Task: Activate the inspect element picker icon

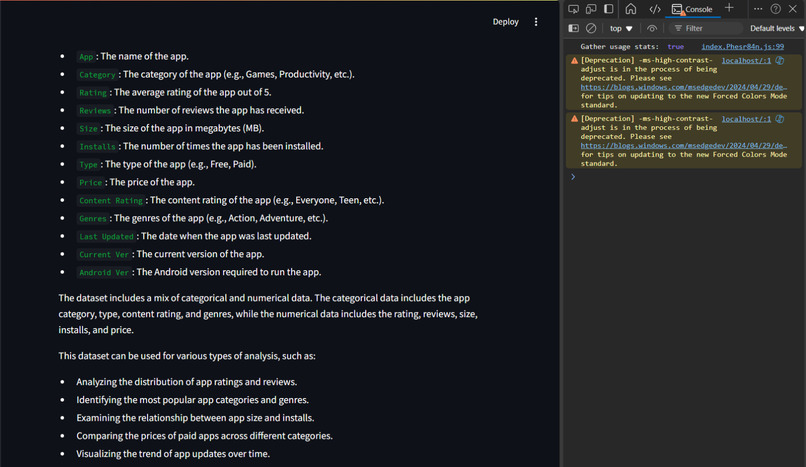Action: pyautogui.click(x=573, y=9)
